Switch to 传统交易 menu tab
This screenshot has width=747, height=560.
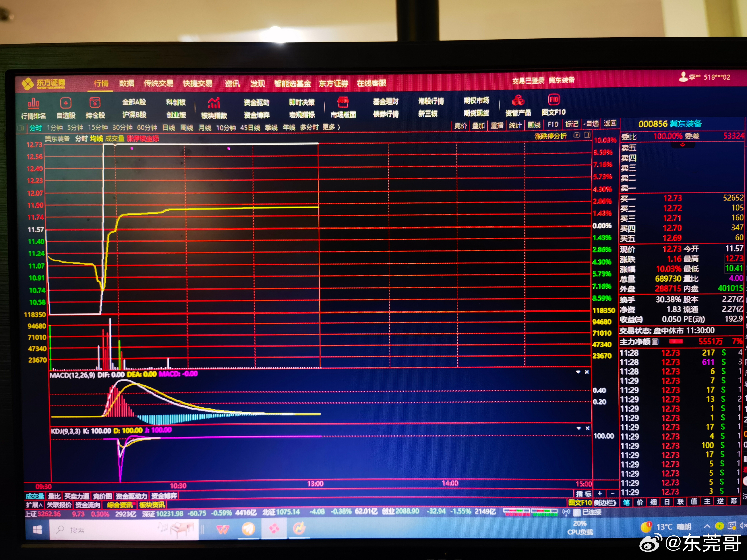[x=158, y=83]
